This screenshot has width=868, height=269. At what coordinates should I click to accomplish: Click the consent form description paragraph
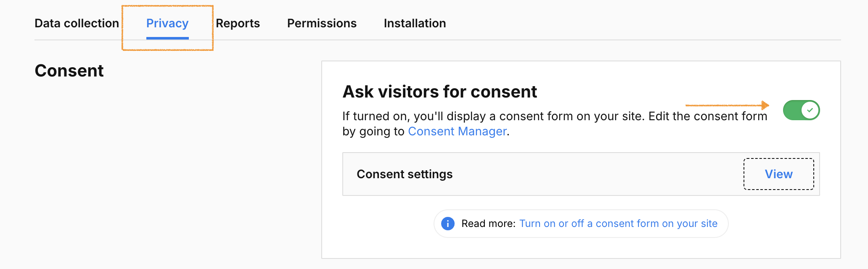[x=547, y=116]
